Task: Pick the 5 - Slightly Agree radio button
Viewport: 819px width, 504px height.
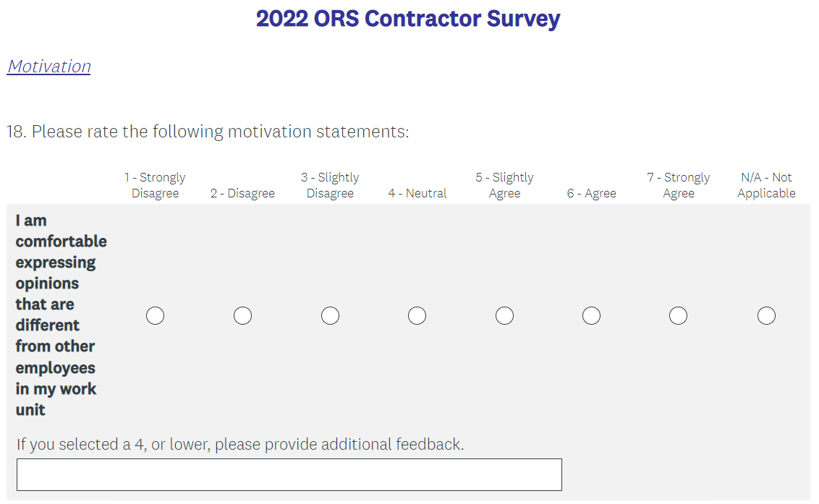Action: click(504, 316)
